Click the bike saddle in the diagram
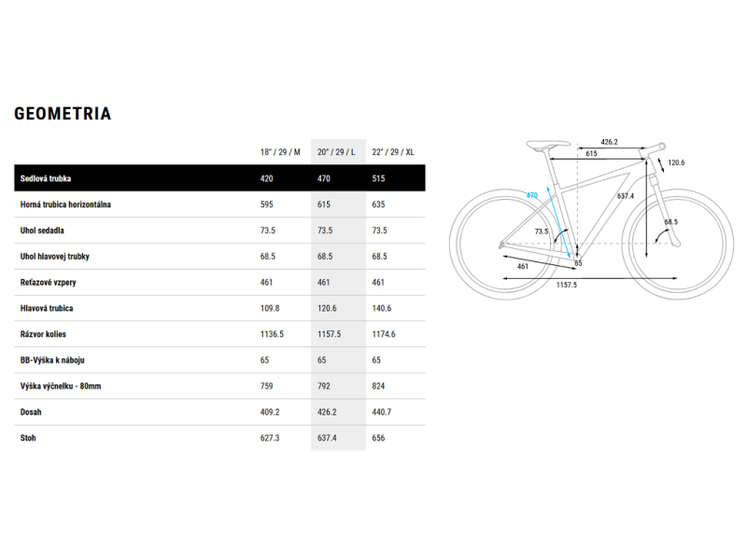The height and width of the screenshot is (560, 747). 548,145
